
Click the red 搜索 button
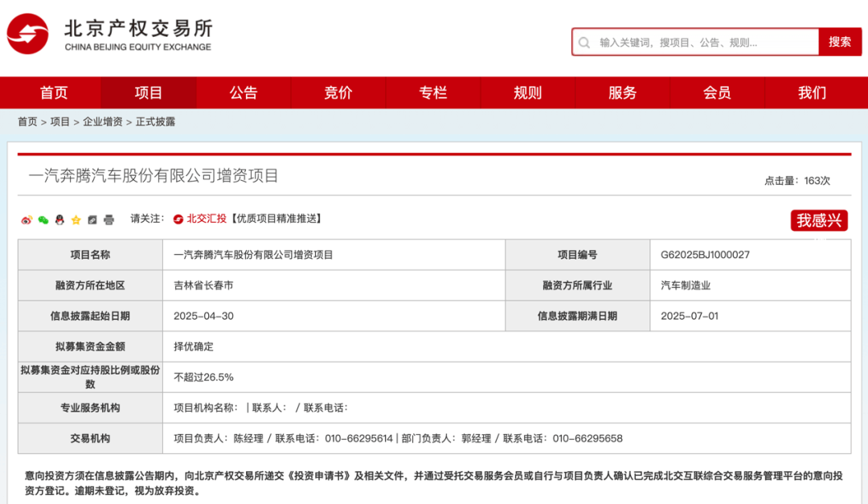840,42
